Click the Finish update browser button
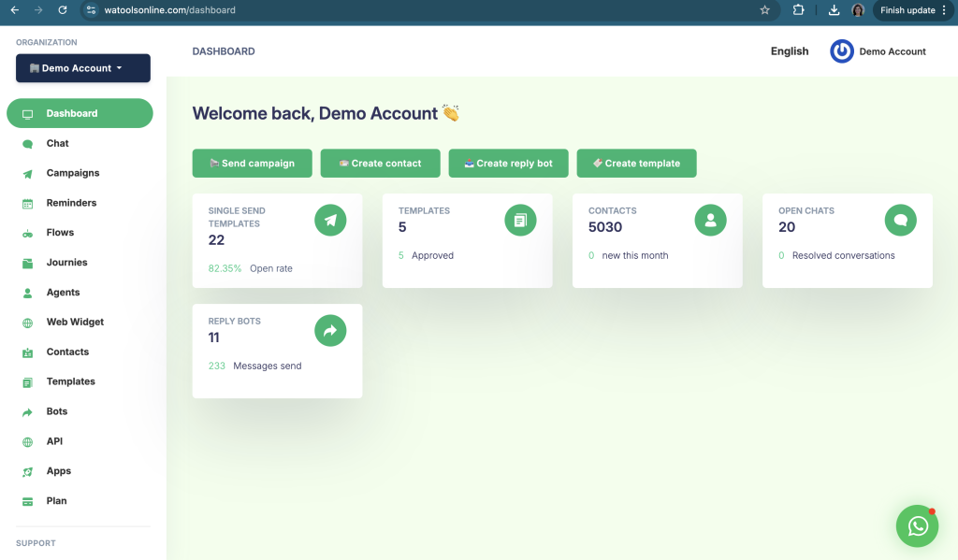 click(913, 9)
